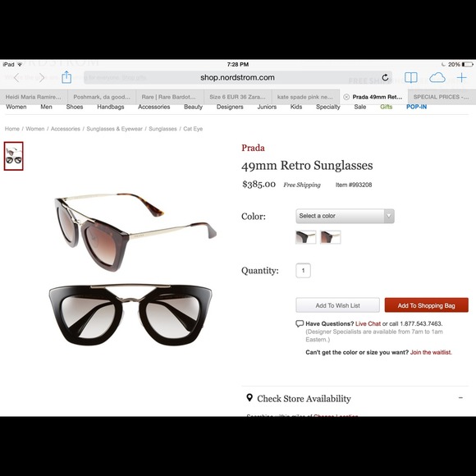Click Join the waitlist link
476x476 pixels.
pos(431,352)
